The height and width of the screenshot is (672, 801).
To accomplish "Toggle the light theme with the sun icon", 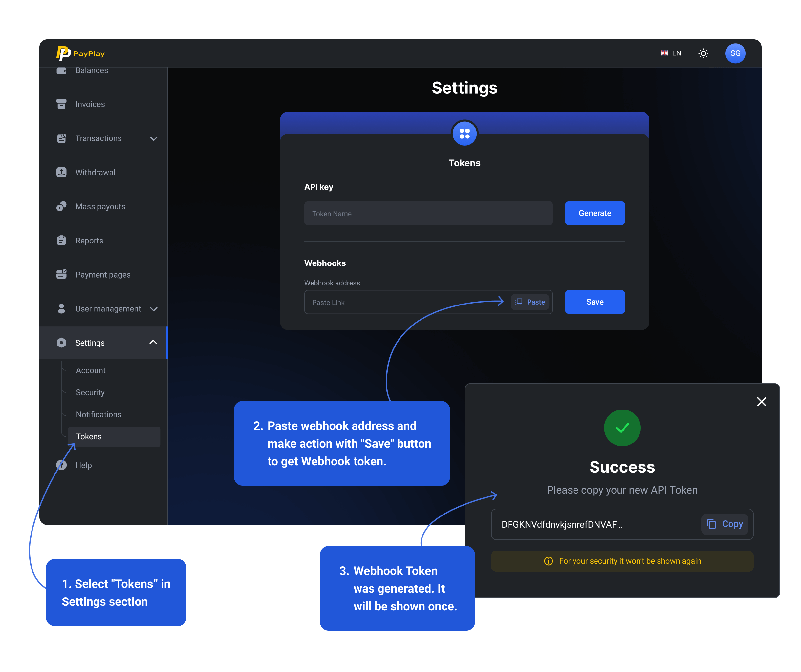I will pos(703,53).
